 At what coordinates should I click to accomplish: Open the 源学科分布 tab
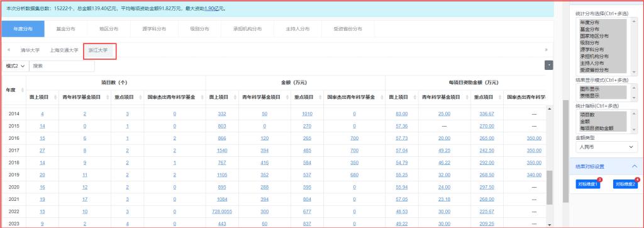155,29
